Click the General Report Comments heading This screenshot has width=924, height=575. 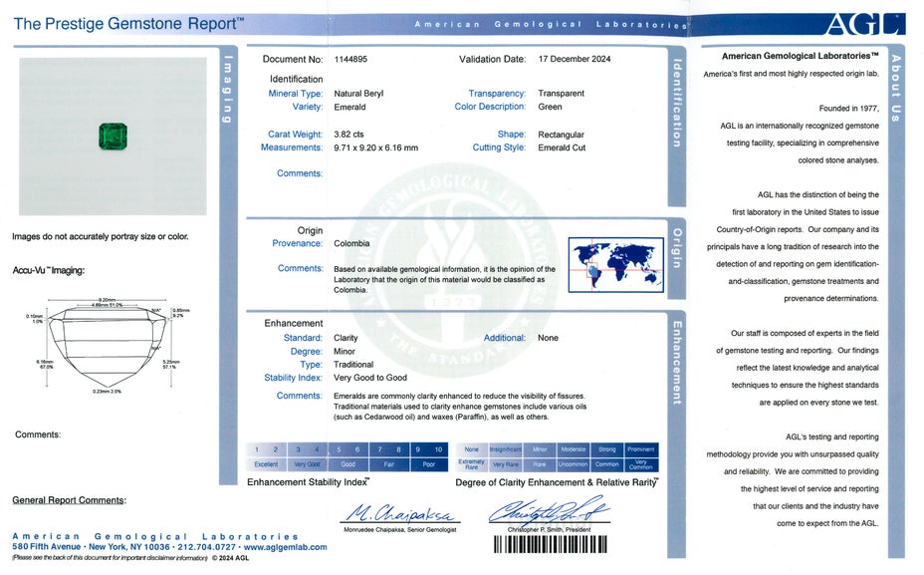pos(69,500)
